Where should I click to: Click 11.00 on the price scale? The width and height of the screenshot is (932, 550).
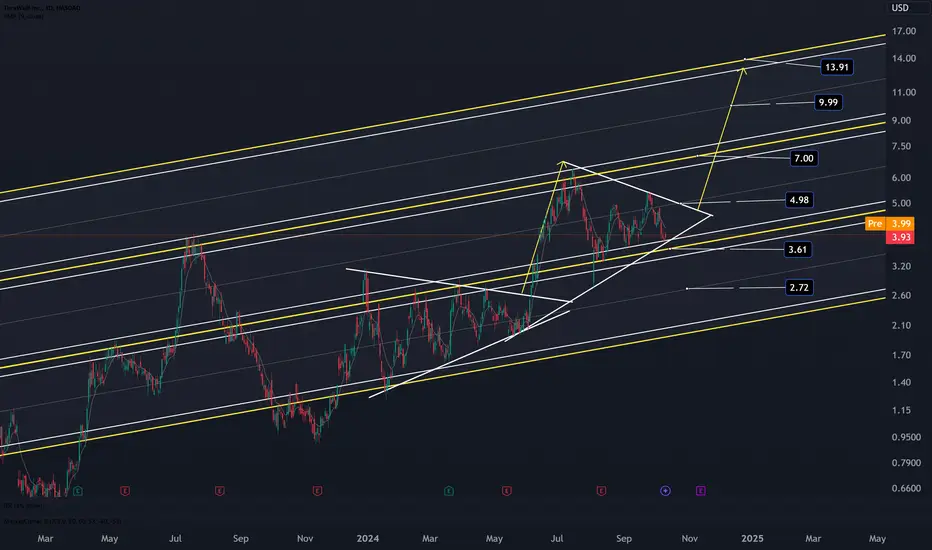point(903,92)
